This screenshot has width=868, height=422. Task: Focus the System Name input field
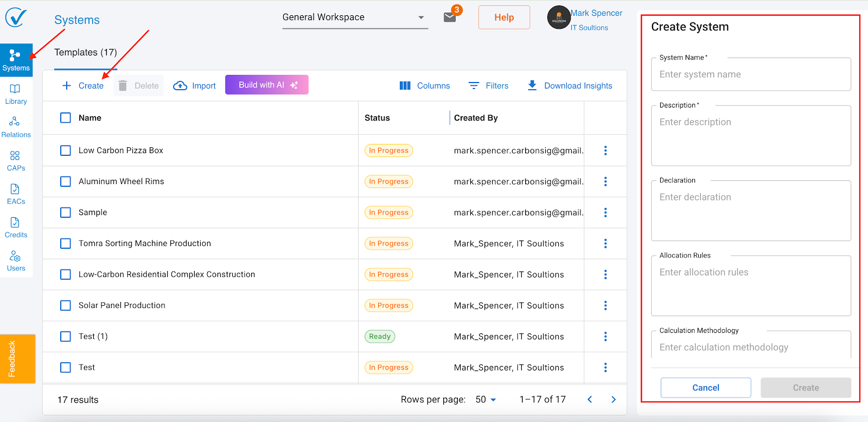(x=751, y=74)
